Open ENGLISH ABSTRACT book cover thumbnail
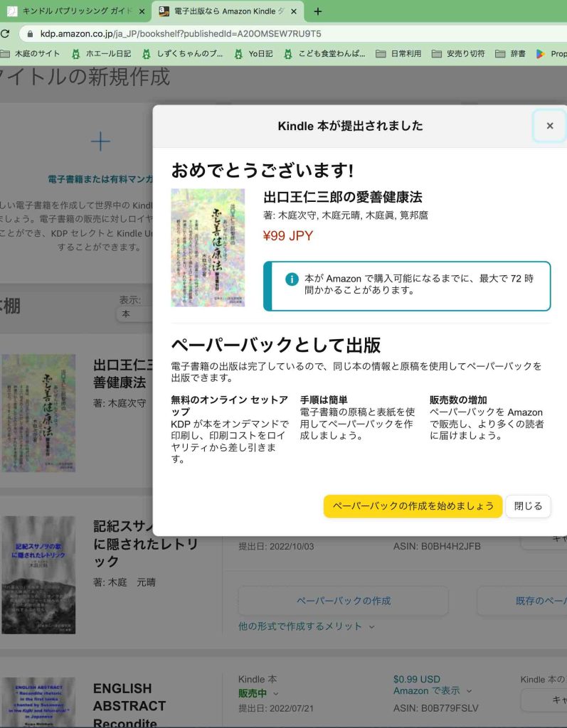 38,702
